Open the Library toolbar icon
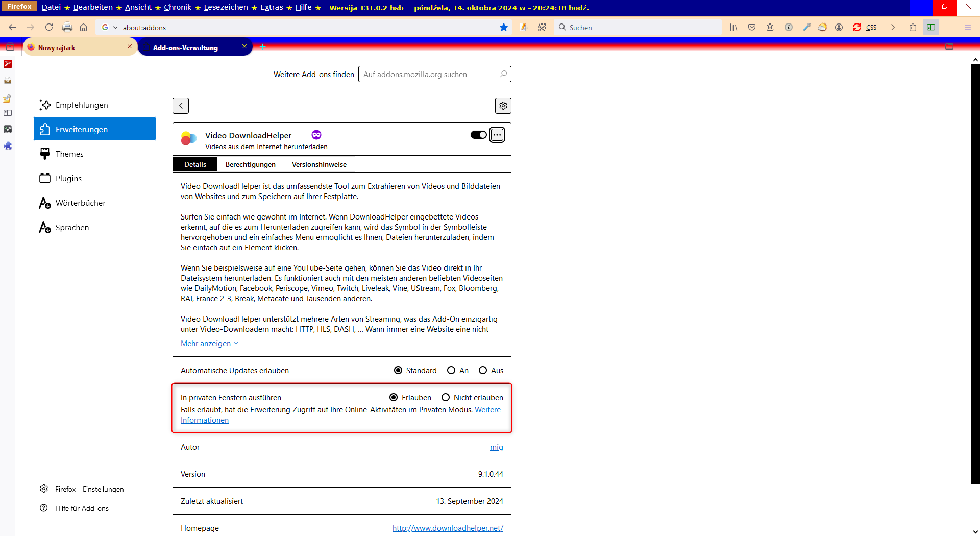Viewport: 980px width, 536px height. tap(733, 28)
